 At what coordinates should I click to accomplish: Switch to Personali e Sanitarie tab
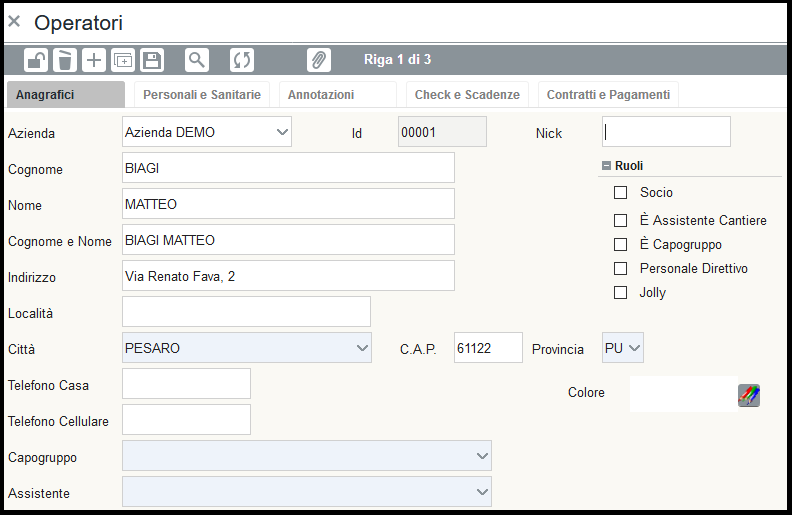(202, 95)
